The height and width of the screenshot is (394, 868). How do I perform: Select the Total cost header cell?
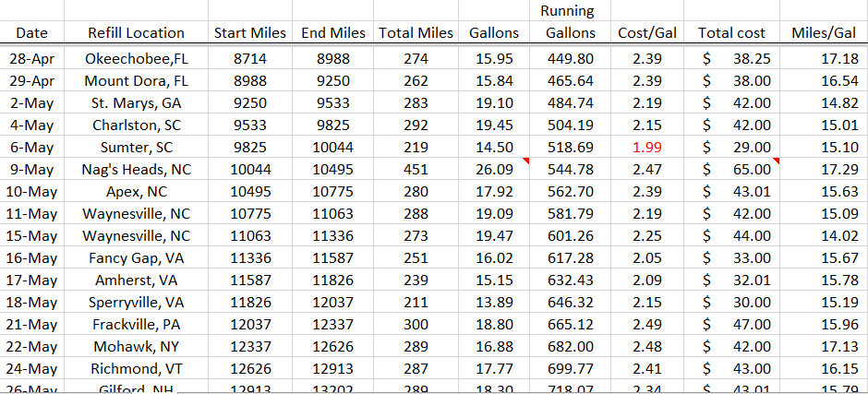pos(731,32)
